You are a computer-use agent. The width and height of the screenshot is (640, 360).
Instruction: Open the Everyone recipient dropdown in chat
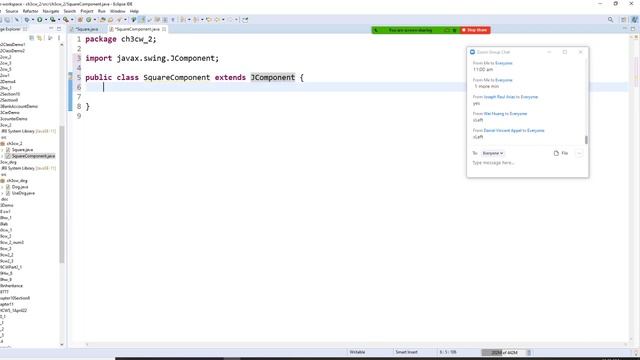(x=493, y=153)
